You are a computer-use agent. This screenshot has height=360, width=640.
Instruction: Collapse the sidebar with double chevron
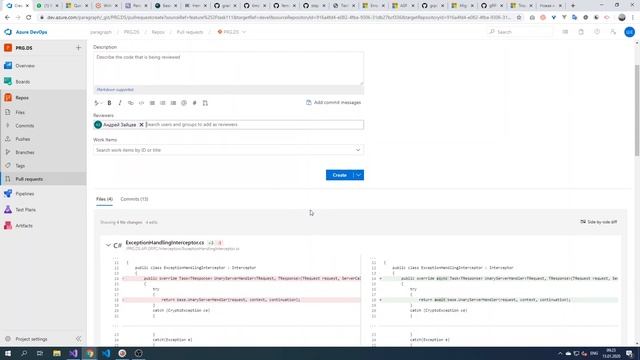click(x=78, y=339)
